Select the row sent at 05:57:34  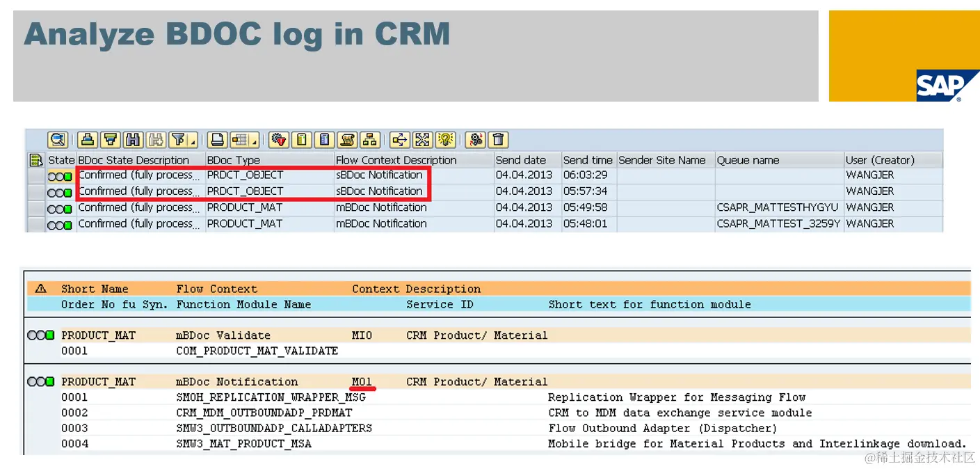36,192
